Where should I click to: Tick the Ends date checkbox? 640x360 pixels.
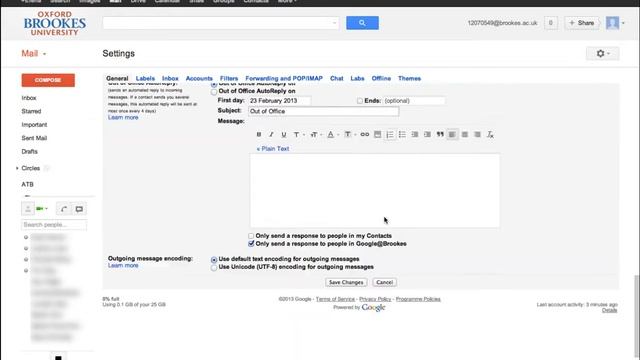(360, 101)
